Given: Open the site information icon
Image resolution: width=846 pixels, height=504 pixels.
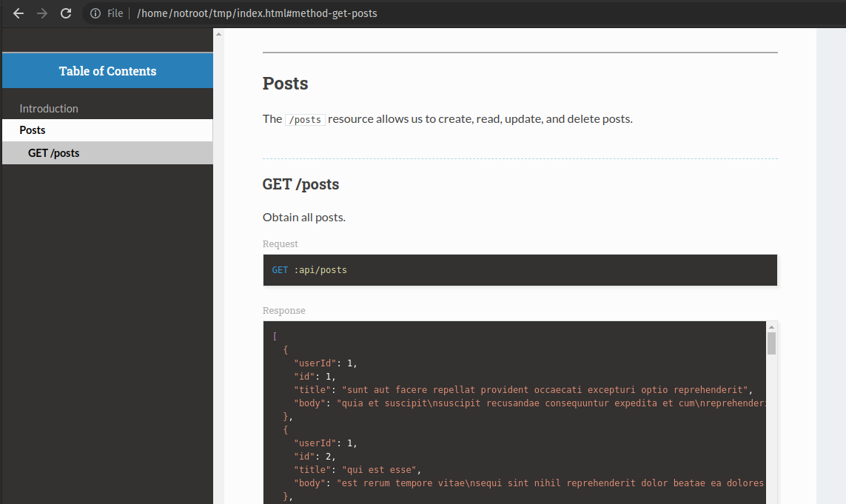Looking at the screenshot, I should tap(95, 13).
